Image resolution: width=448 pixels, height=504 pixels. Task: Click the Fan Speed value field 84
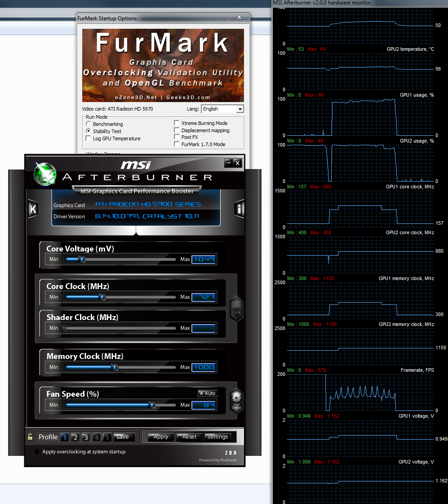(204, 405)
